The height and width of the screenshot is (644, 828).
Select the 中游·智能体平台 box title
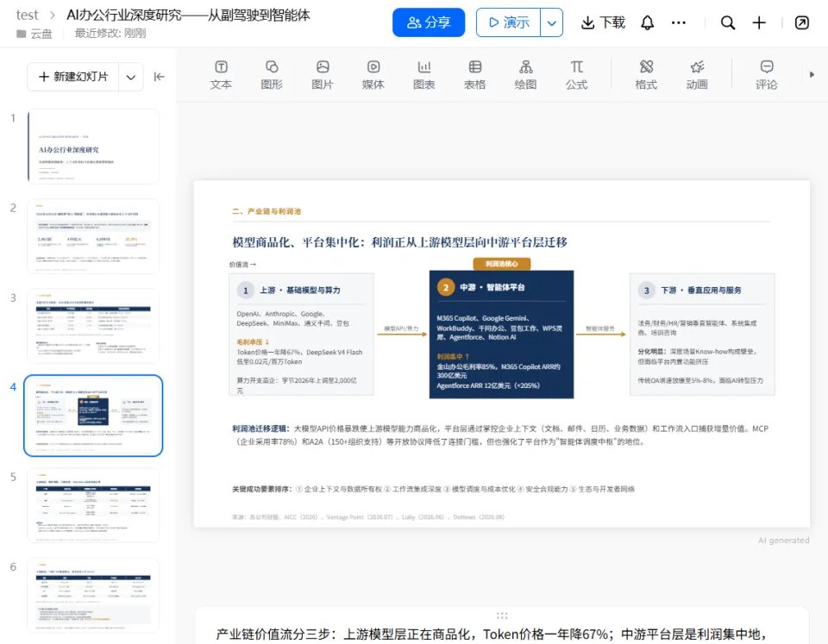click(492, 287)
